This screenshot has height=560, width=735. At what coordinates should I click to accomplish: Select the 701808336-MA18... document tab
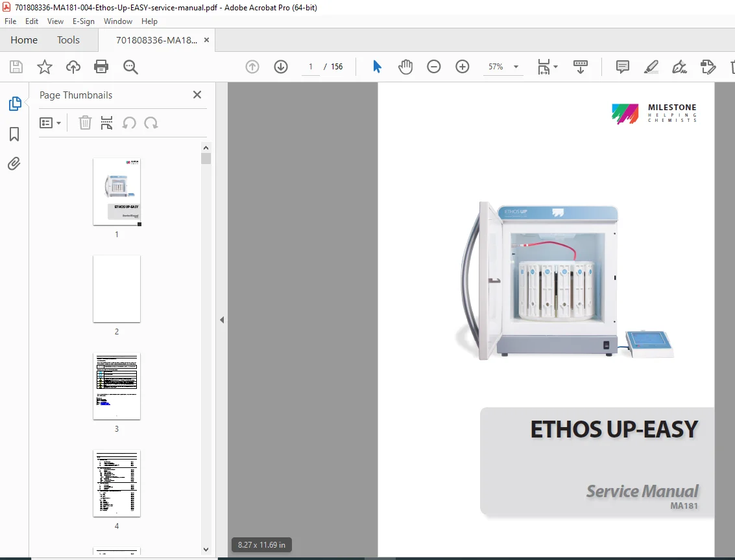[156, 40]
